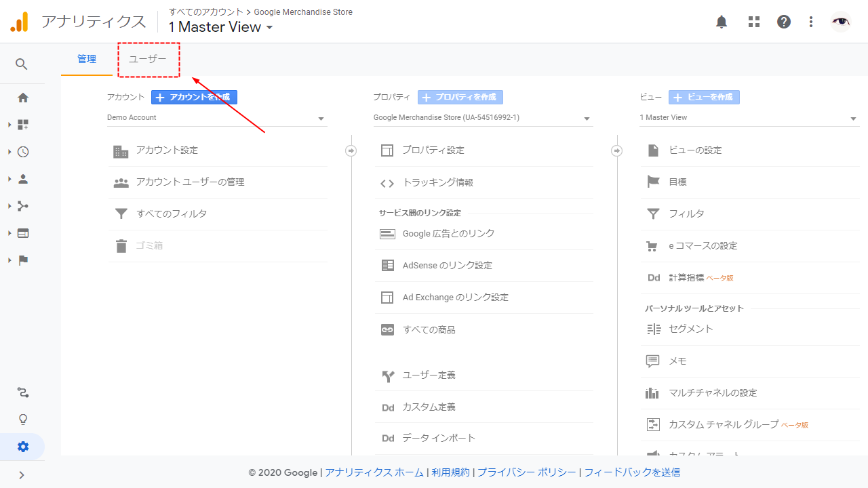The width and height of the screenshot is (868, 488).
Task: Open the Attribution path icon in sidebar
Action: click(23, 392)
